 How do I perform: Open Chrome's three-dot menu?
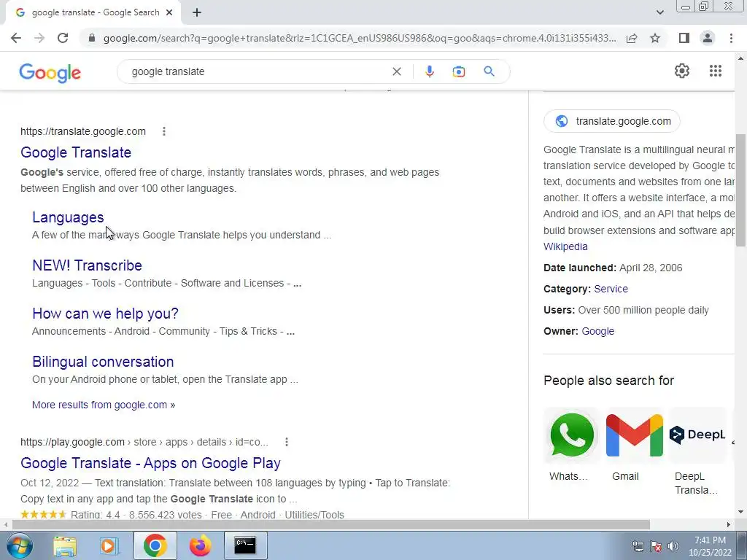pos(731,38)
